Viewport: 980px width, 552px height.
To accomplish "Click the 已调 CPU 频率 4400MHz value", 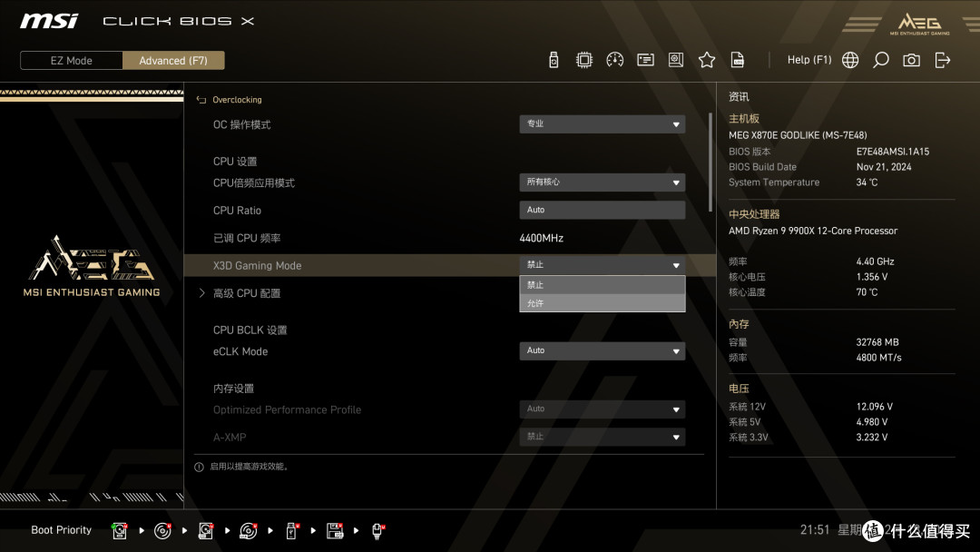I will [x=541, y=238].
